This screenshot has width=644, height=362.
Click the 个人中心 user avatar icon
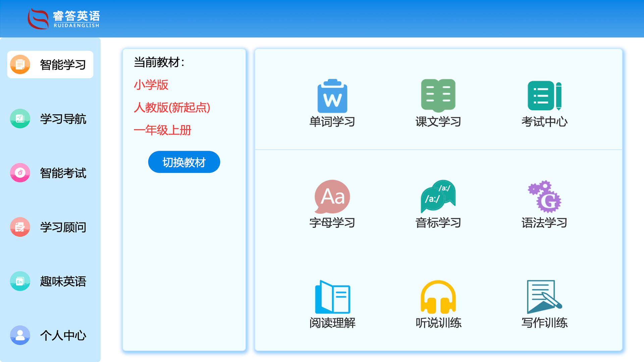[x=20, y=336]
